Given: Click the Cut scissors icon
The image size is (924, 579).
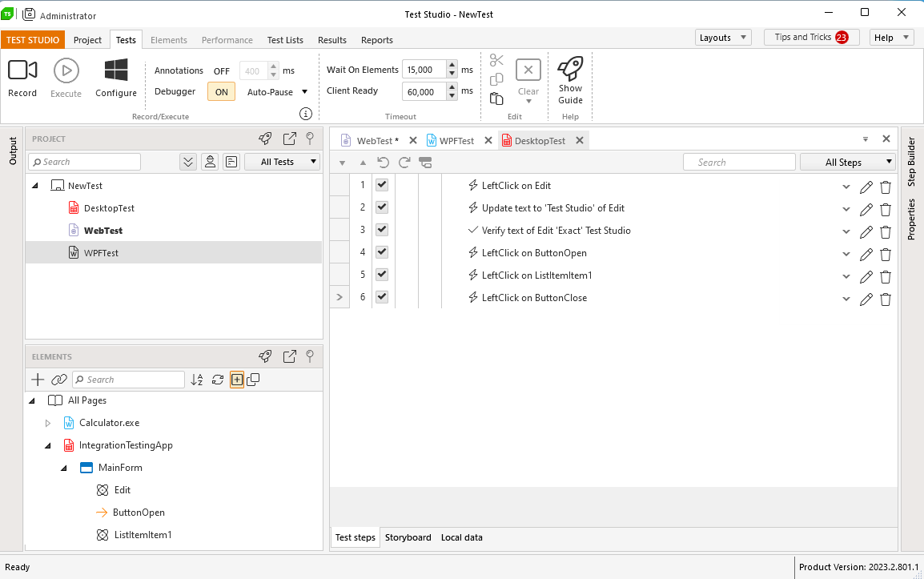Looking at the screenshot, I should click(x=496, y=60).
